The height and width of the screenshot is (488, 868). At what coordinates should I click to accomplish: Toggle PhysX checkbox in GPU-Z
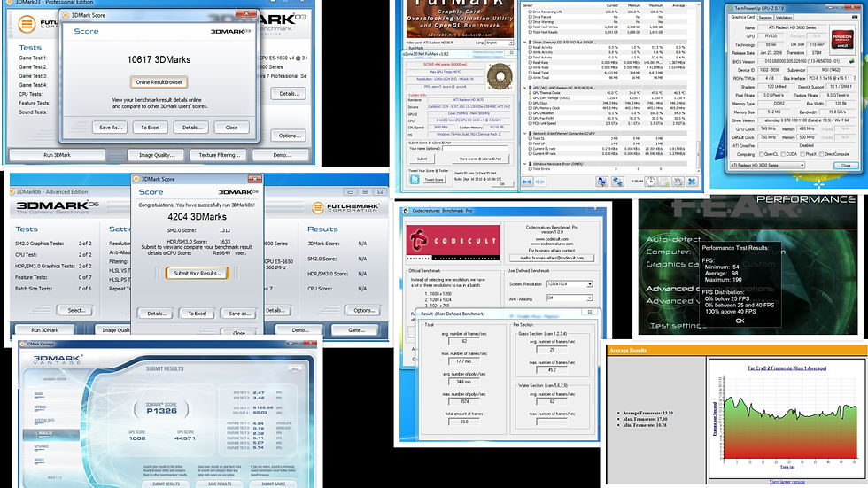point(802,154)
